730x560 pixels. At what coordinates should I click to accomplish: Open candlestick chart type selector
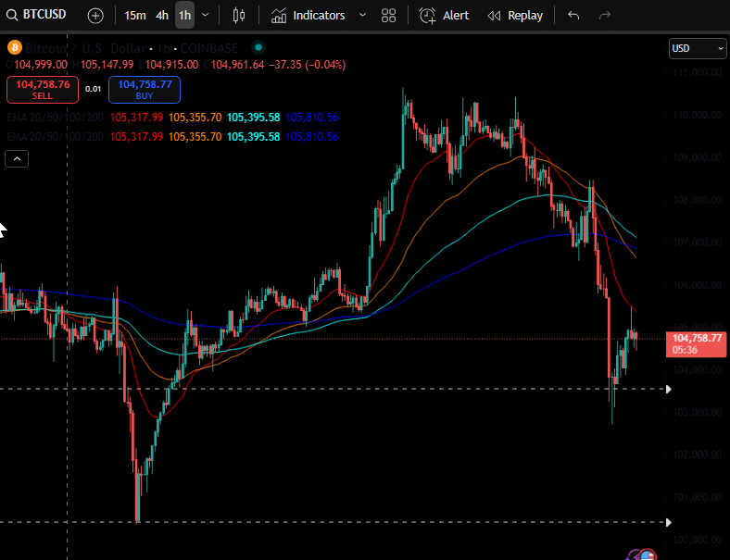coord(239,16)
